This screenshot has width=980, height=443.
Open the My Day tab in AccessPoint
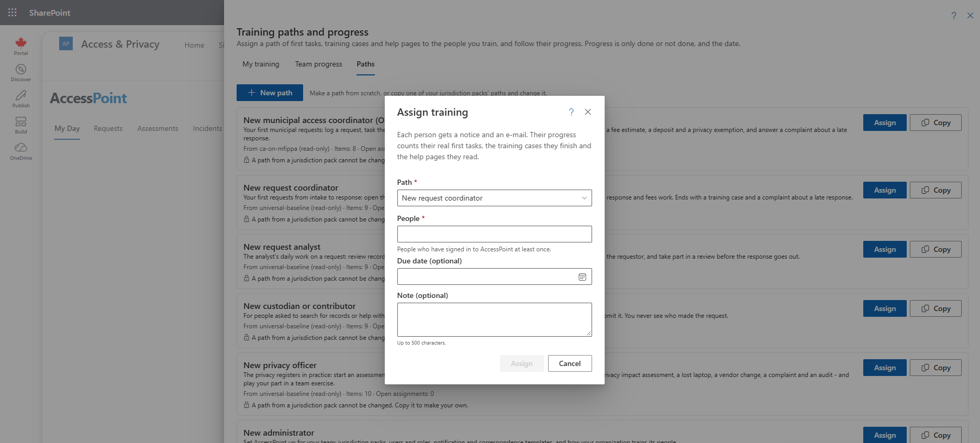point(67,128)
